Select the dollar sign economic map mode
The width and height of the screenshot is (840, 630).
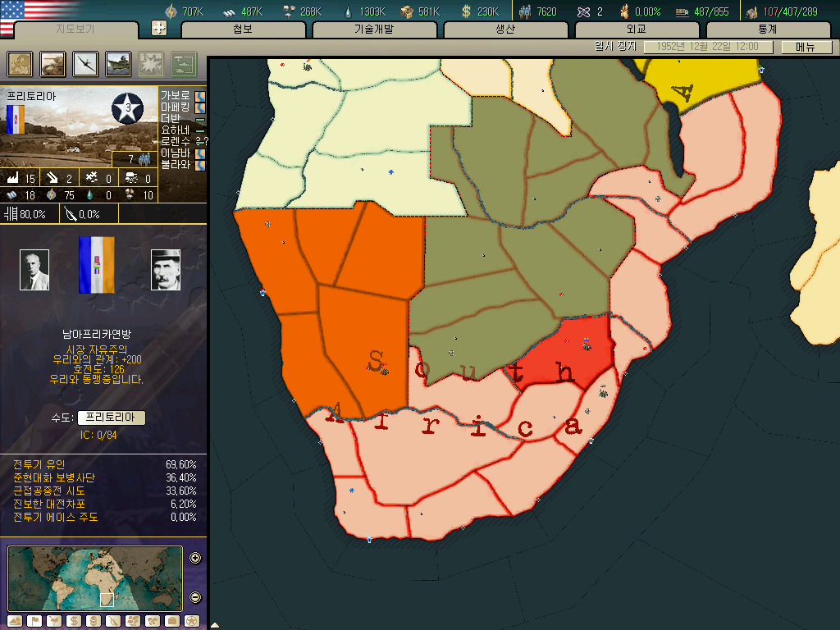click(x=73, y=621)
